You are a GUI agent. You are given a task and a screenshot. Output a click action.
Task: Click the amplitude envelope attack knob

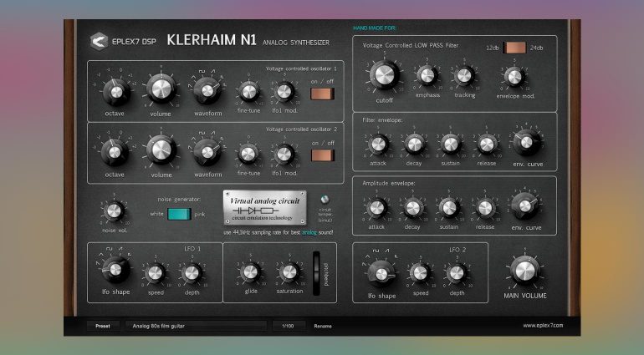(376, 207)
